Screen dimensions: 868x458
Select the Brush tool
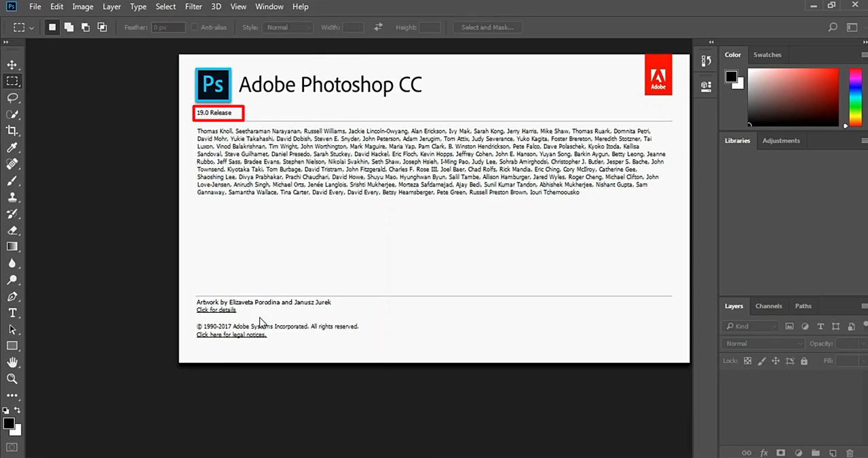click(x=12, y=180)
